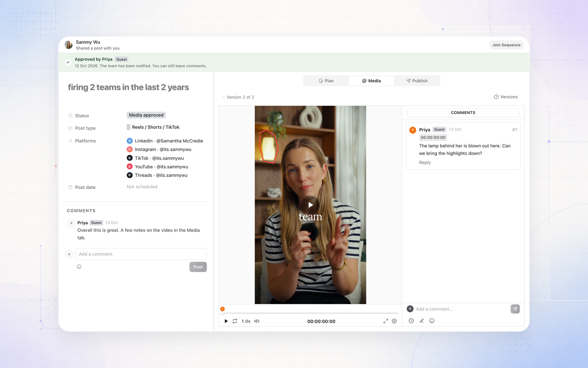Open playback speed 1.0x menu
This screenshot has width=588, height=368.
pos(246,321)
